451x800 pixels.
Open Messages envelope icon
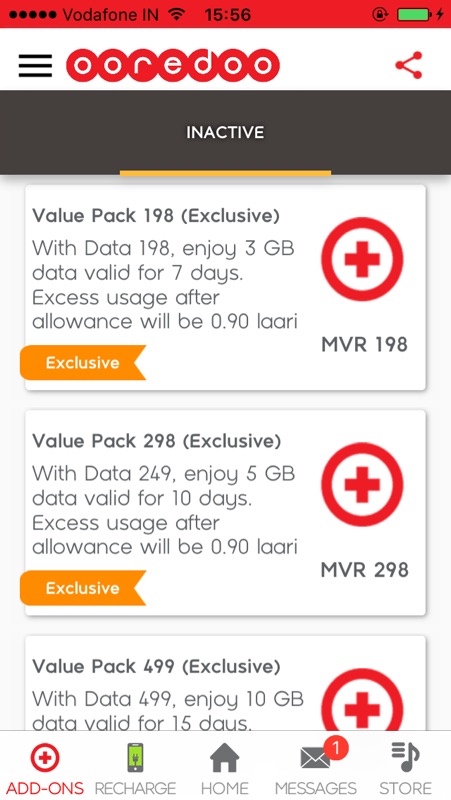pos(315,758)
